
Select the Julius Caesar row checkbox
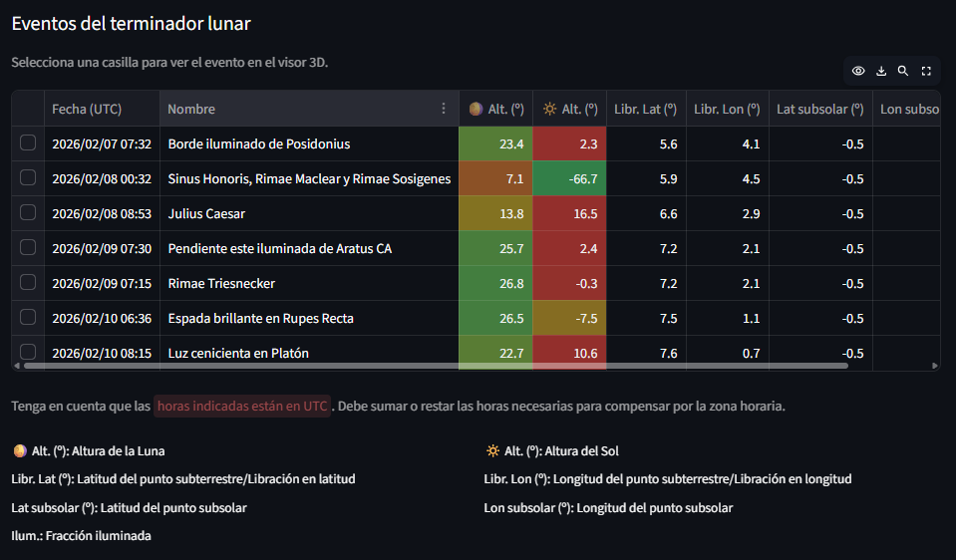pos(28,213)
